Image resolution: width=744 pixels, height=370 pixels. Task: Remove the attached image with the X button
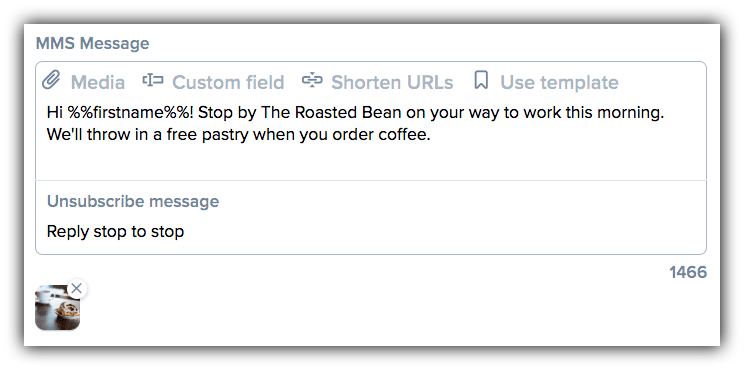(x=76, y=288)
